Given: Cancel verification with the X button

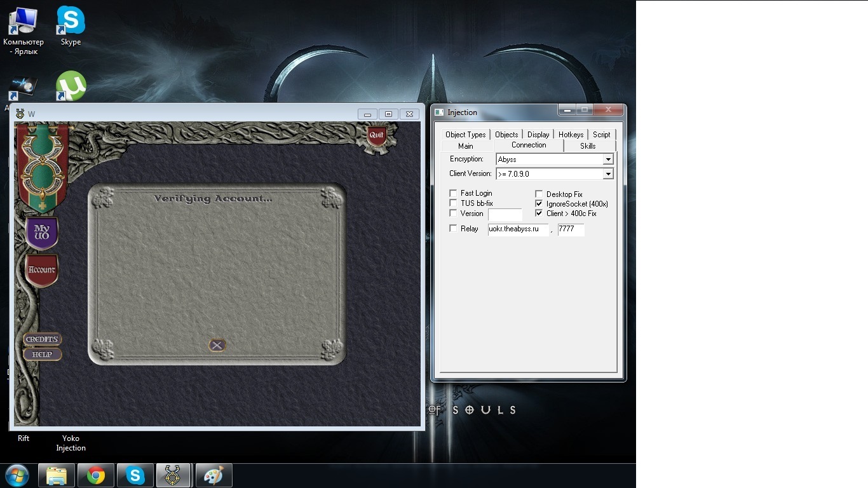Looking at the screenshot, I should tap(217, 345).
